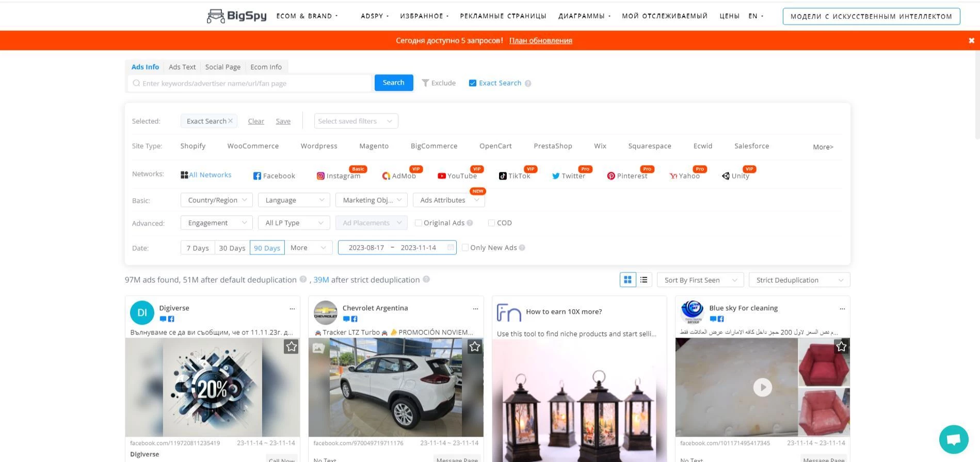Image resolution: width=980 pixels, height=462 pixels.
Task: Open the Digiverse ad options menu
Action: (292, 309)
